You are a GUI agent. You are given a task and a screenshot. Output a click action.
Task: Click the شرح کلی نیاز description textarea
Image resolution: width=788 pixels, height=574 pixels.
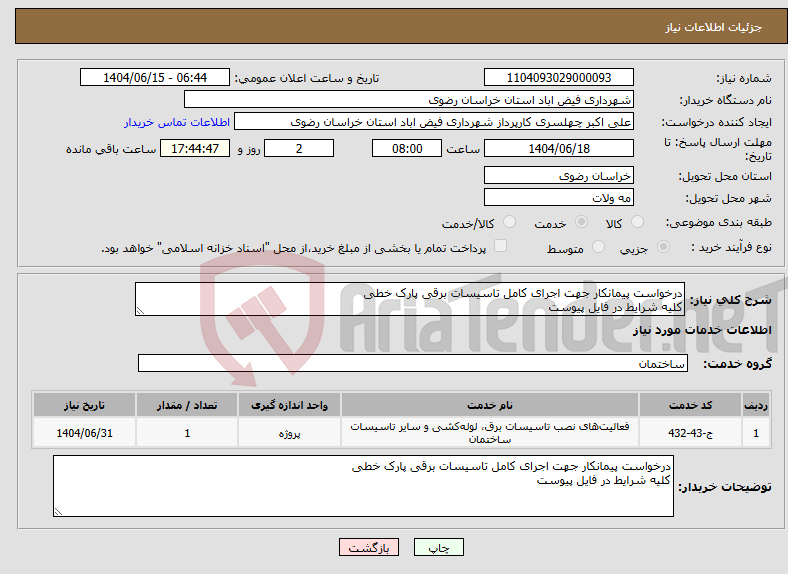coord(410,299)
